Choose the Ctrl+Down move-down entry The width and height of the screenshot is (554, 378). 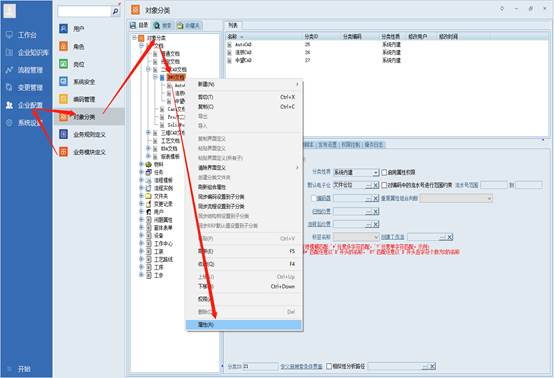244,286
